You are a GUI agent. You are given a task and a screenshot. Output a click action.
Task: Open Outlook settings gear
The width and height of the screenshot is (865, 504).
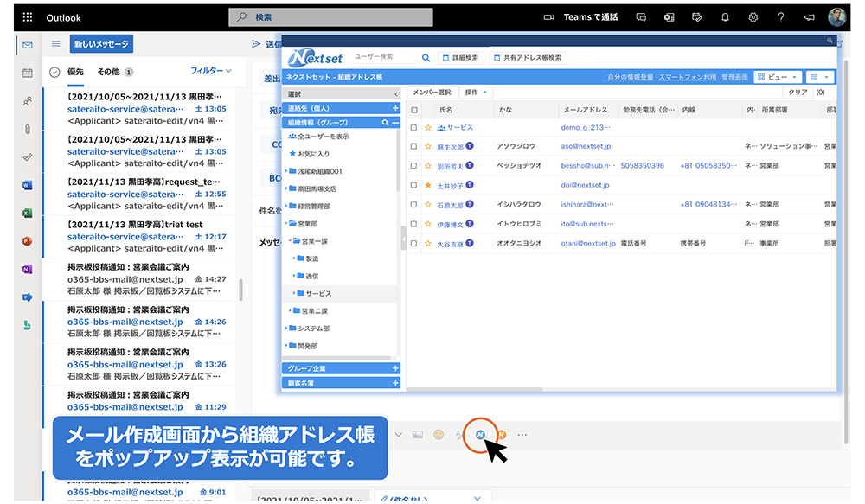coord(753,17)
